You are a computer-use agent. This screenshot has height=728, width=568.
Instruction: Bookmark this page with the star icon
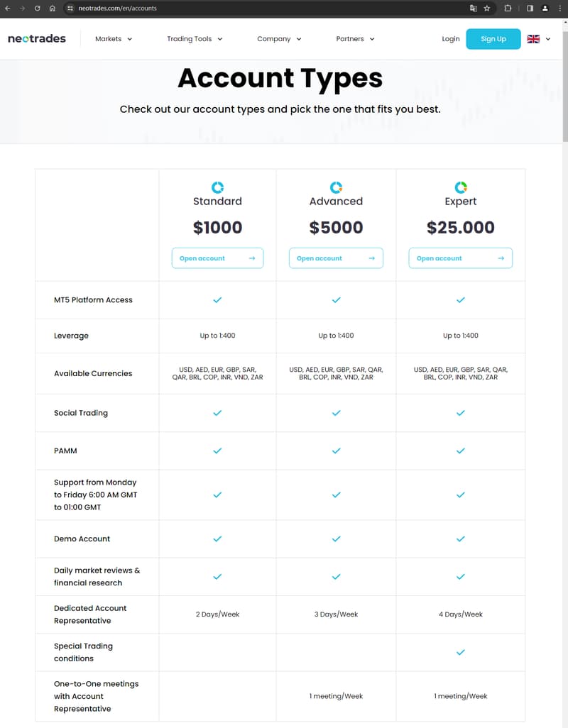[x=487, y=8]
